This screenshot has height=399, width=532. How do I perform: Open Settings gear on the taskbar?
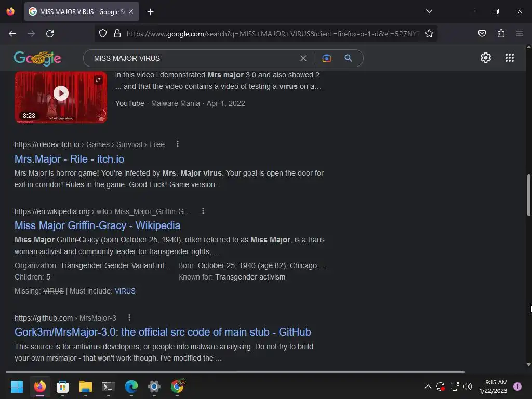(154, 386)
